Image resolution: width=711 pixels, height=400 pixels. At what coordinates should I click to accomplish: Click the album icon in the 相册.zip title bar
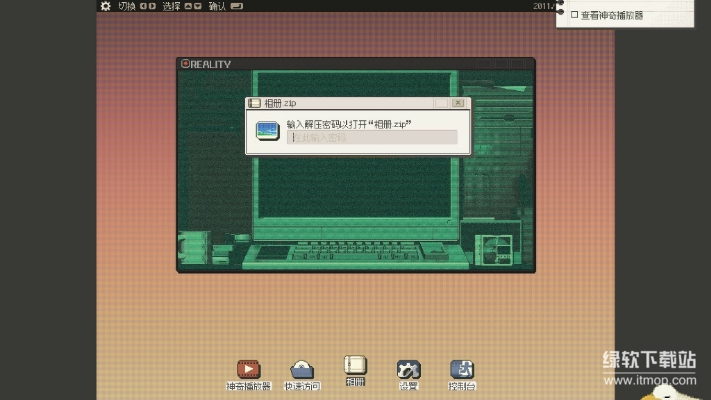tap(254, 103)
